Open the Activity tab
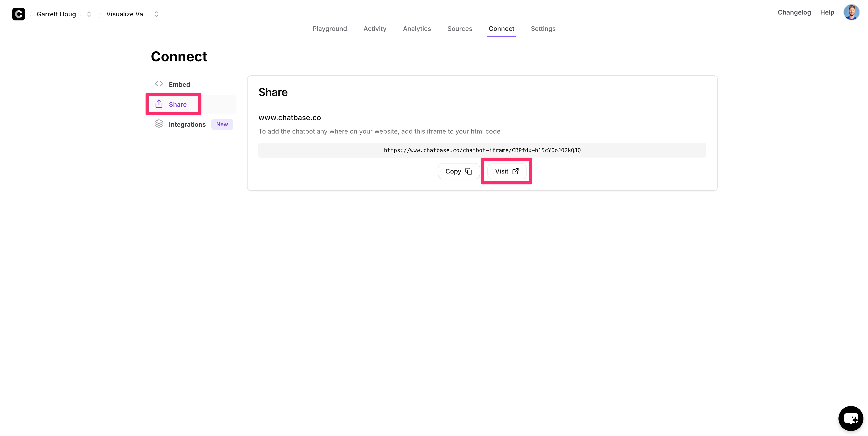868x436 pixels. 375,29
